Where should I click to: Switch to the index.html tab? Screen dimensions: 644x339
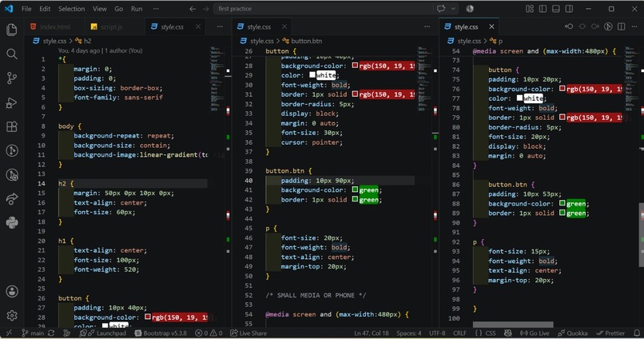click(x=55, y=26)
